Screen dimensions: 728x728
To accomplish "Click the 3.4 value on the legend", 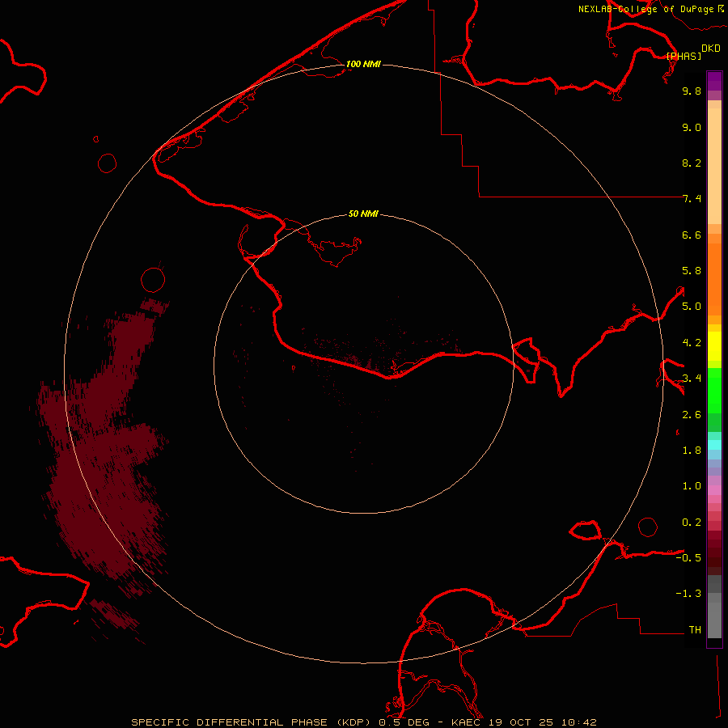I will (691, 378).
